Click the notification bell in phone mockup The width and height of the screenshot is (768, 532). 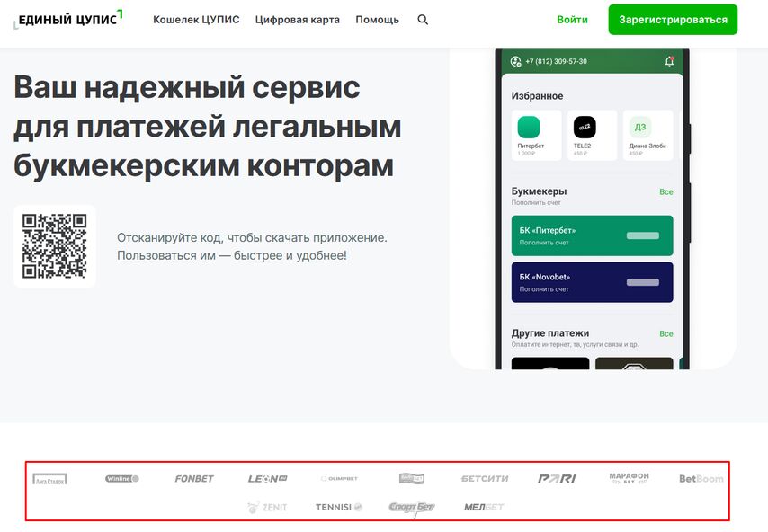tap(669, 61)
